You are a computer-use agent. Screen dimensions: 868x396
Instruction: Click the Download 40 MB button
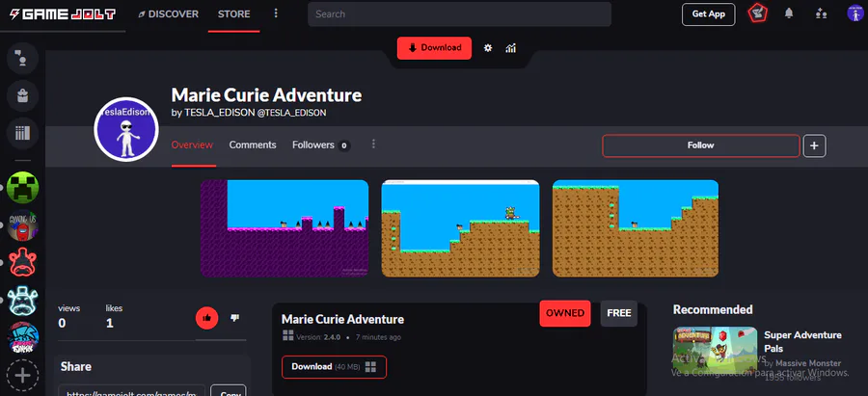pos(334,367)
